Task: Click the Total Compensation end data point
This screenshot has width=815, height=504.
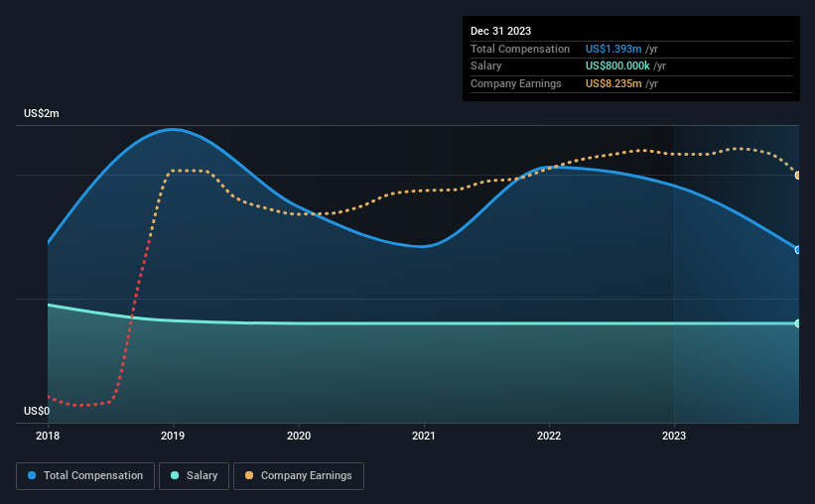Action: pyautogui.click(x=798, y=250)
